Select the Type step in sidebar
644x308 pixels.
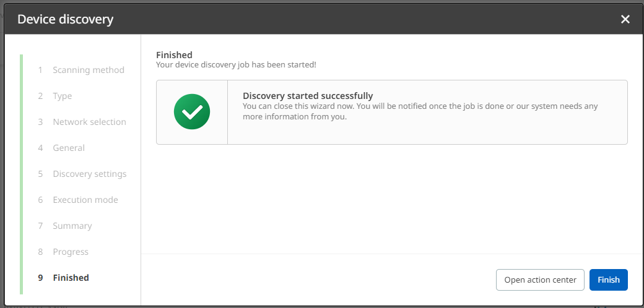[x=62, y=96]
